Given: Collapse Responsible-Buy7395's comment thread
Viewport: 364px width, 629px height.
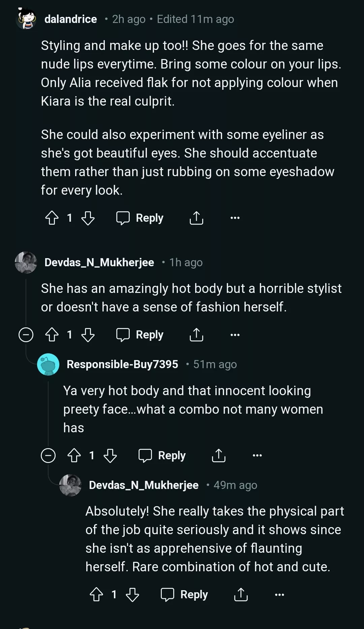Looking at the screenshot, I should click(x=48, y=456).
